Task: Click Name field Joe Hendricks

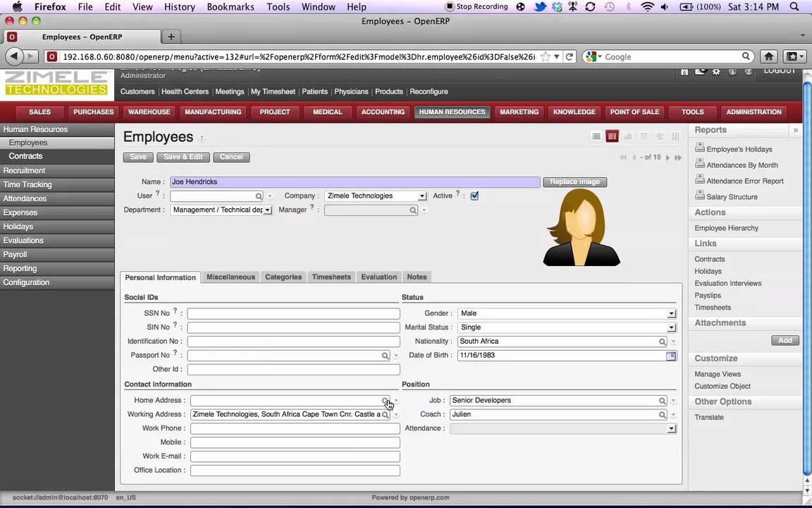Action: [355, 182]
